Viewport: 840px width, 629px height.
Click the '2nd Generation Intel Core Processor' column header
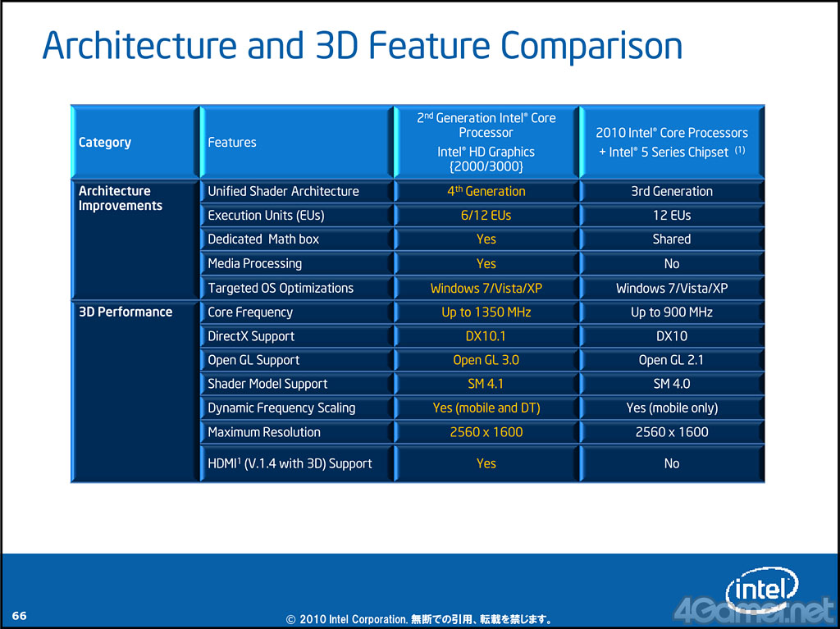486,142
